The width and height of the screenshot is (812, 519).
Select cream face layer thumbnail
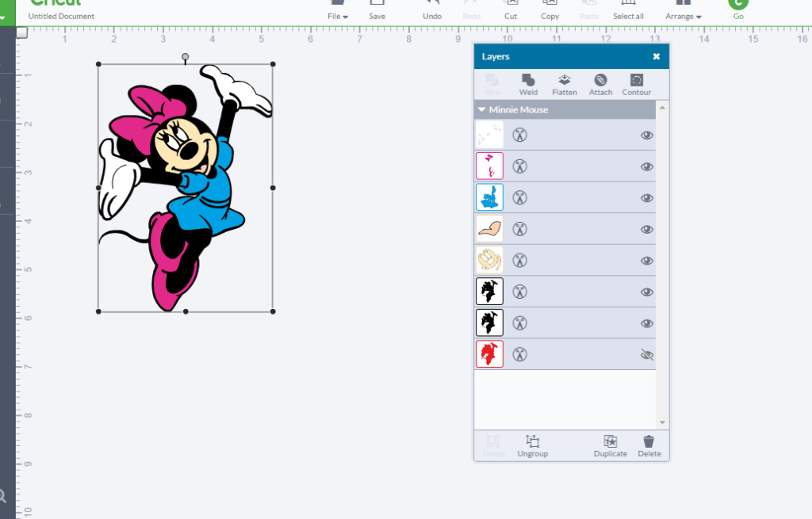coord(489,260)
